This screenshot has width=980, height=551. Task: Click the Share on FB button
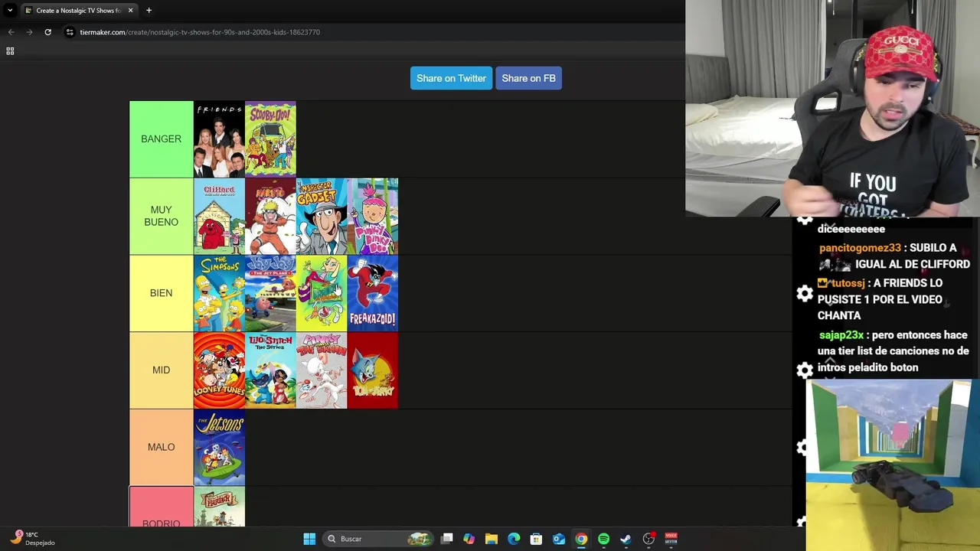pos(528,78)
